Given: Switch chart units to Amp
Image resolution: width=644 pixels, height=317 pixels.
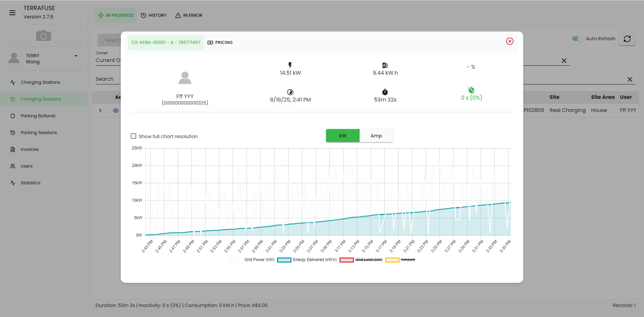Looking at the screenshot, I should point(376,136).
